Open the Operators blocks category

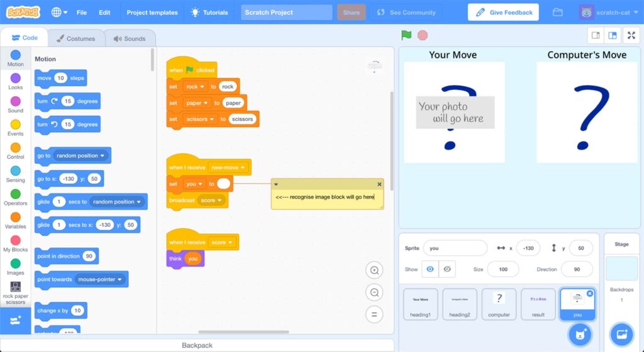click(x=15, y=197)
